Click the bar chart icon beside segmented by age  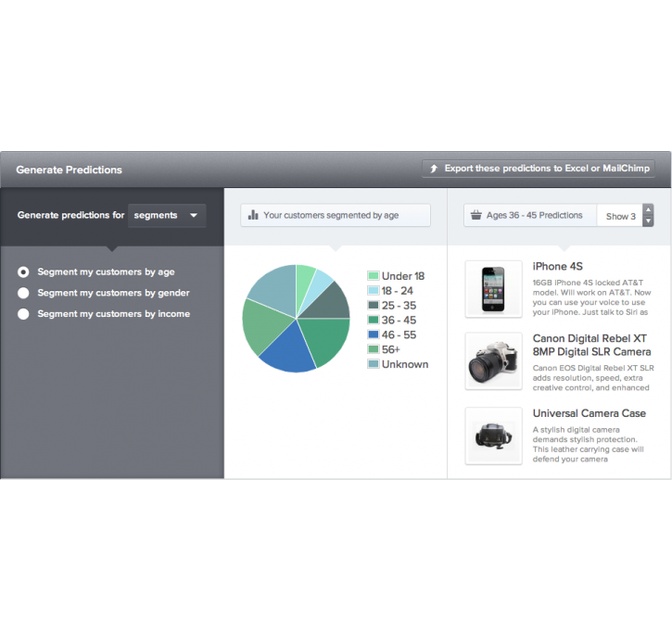[x=253, y=215]
